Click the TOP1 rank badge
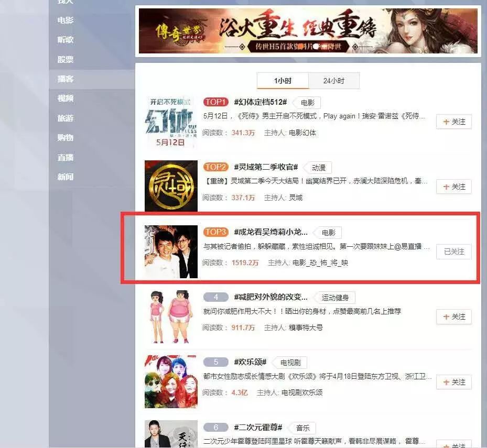 216,102
